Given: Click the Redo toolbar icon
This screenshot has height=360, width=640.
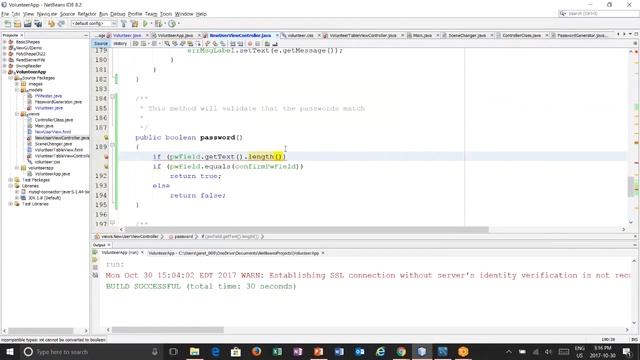Looking at the screenshot, I should click(x=61, y=24).
